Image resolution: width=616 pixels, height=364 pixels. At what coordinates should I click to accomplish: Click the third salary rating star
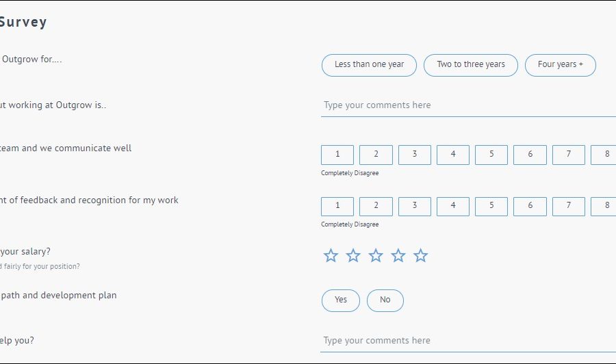coord(376,256)
